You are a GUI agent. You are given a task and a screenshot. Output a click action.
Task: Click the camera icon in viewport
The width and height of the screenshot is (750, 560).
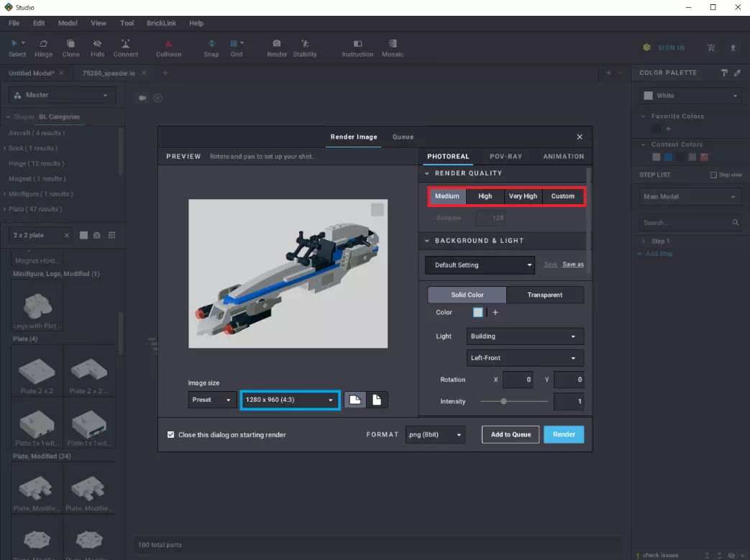(x=142, y=98)
